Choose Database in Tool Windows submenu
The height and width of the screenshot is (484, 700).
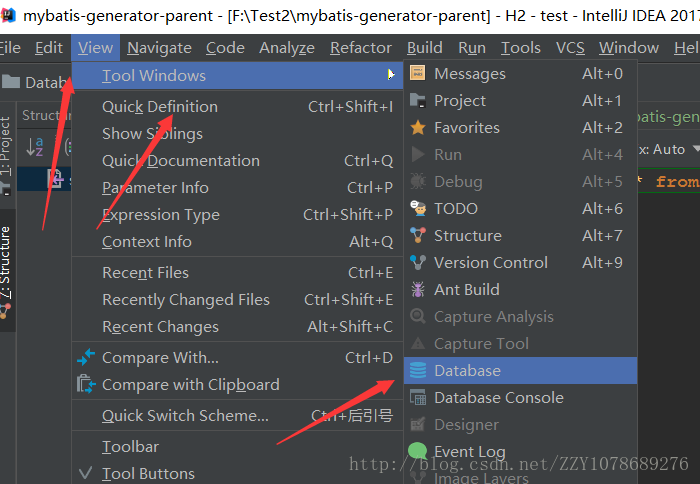click(x=521, y=371)
